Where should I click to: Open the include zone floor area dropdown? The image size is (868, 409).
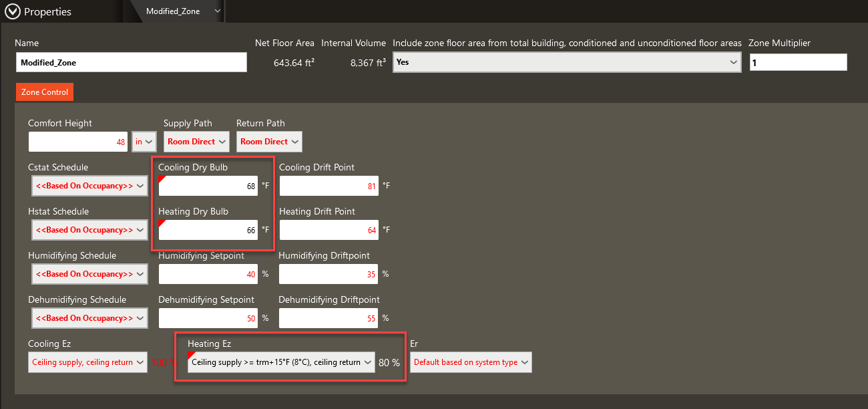tap(566, 62)
